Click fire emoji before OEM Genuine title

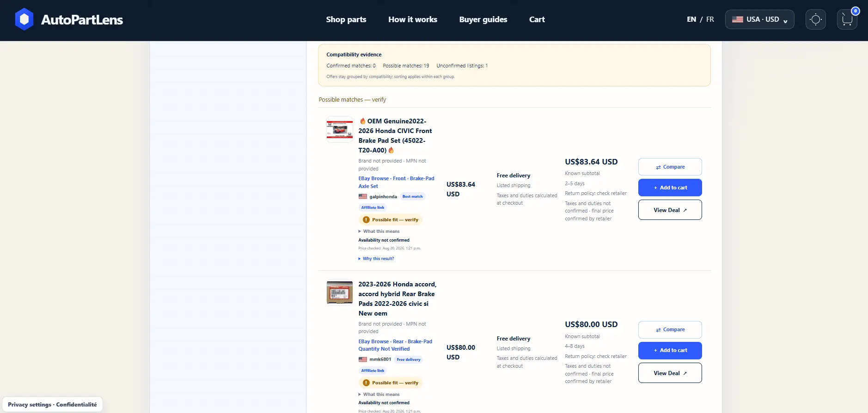363,121
